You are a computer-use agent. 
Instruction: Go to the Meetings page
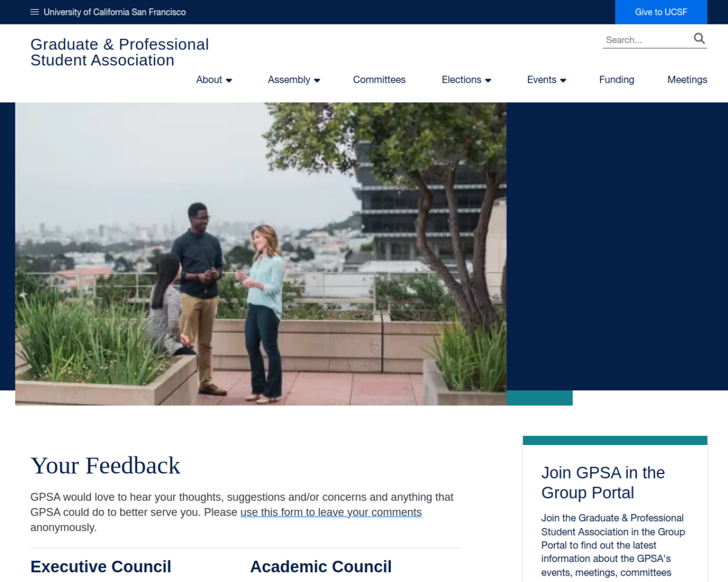[x=687, y=80]
